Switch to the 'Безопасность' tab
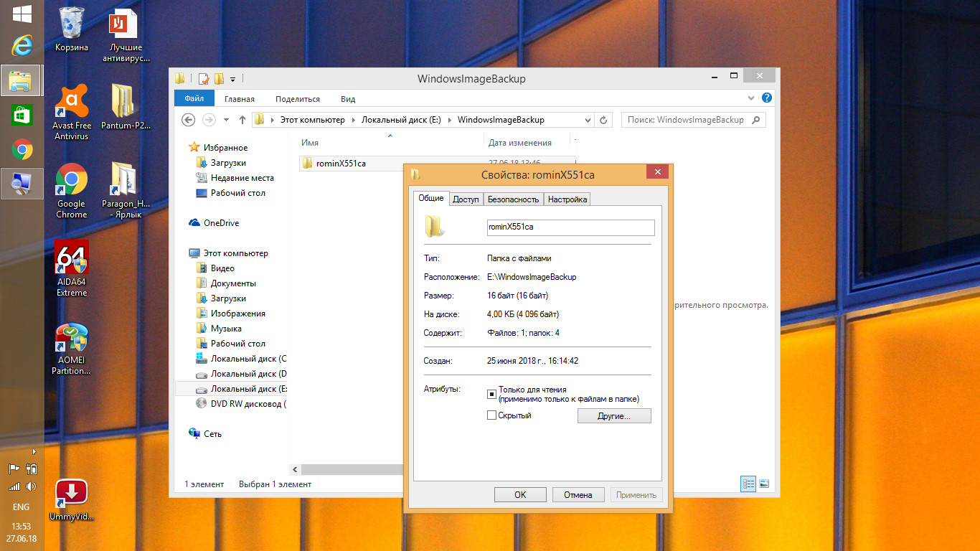Screen dimensions: 980x551 [513, 199]
